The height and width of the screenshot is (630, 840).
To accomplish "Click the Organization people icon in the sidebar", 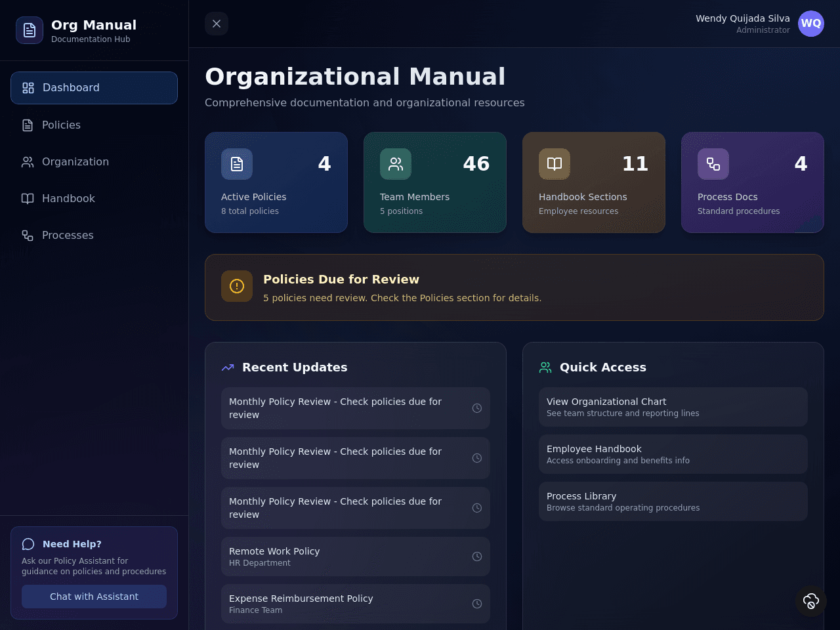I will tap(28, 161).
